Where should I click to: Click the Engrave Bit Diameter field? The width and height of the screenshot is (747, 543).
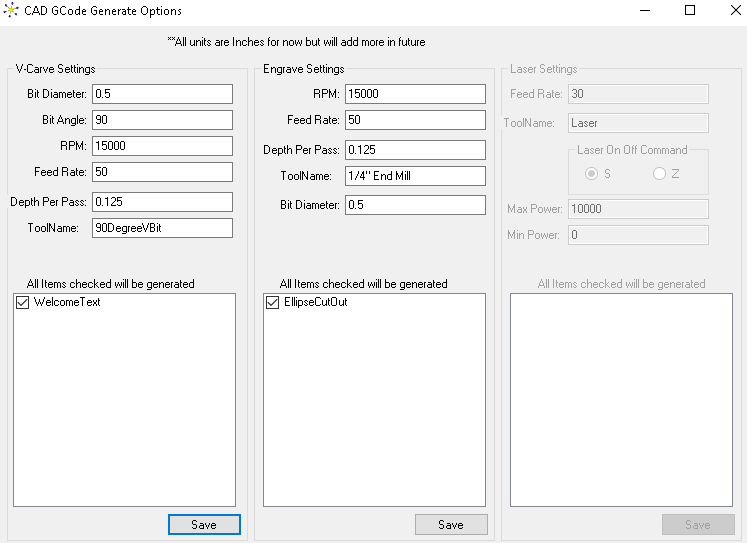click(415, 205)
